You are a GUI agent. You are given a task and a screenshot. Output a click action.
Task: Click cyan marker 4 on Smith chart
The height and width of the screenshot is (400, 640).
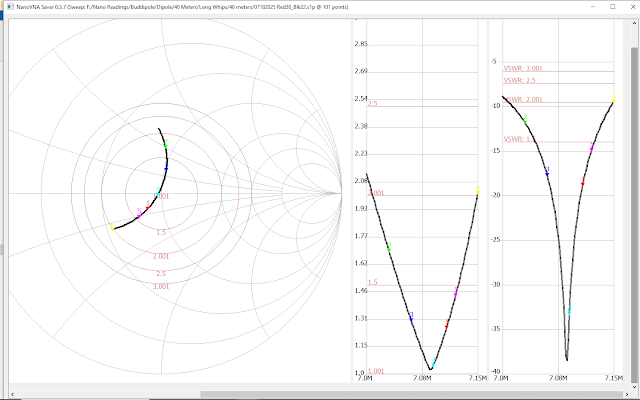click(158, 194)
